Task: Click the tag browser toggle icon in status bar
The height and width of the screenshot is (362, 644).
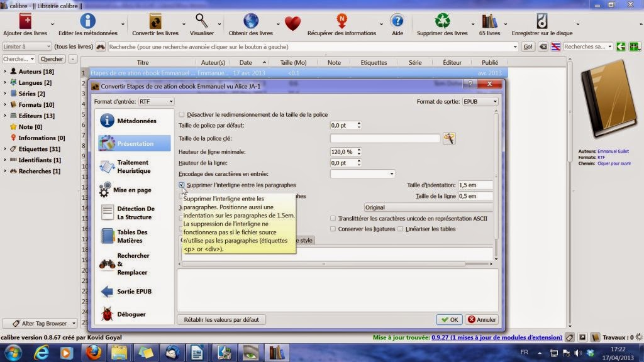Action: pos(570,337)
